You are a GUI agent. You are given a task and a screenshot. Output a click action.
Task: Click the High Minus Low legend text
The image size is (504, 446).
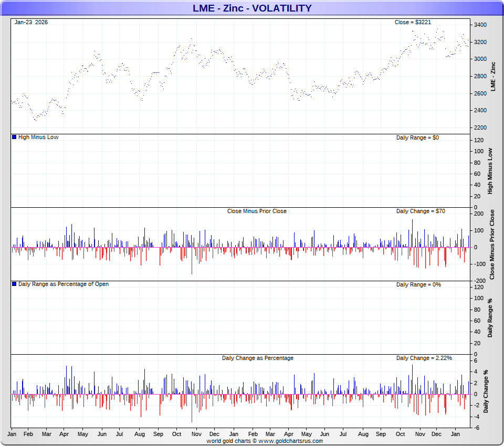[x=38, y=137]
